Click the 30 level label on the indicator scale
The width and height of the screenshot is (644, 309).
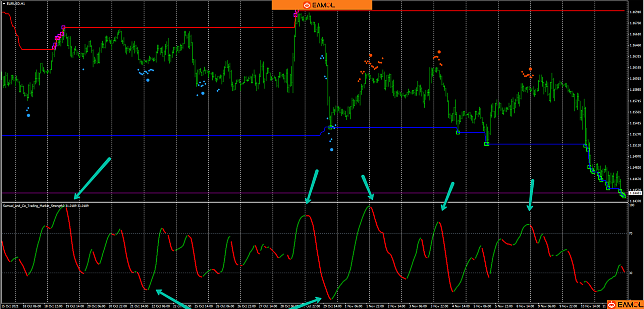click(631, 273)
